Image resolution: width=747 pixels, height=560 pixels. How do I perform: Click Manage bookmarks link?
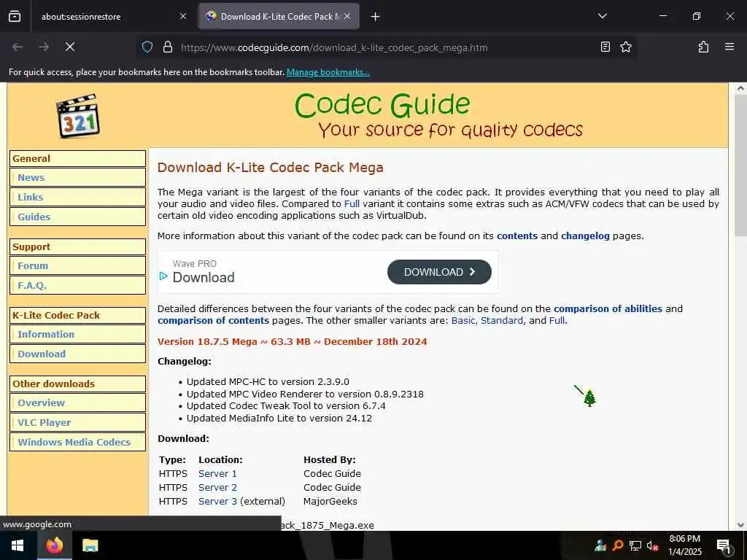[328, 72]
